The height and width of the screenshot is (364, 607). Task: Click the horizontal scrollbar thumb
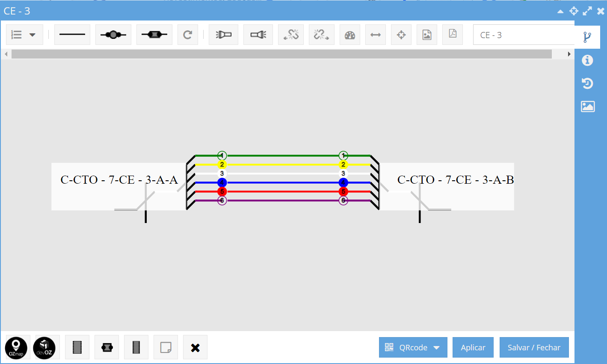pyautogui.click(x=281, y=54)
